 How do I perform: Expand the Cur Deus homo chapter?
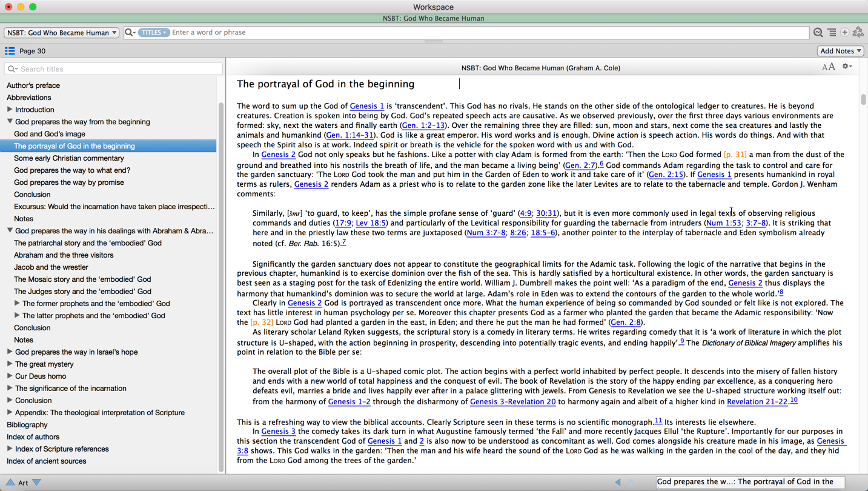click(x=10, y=376)
